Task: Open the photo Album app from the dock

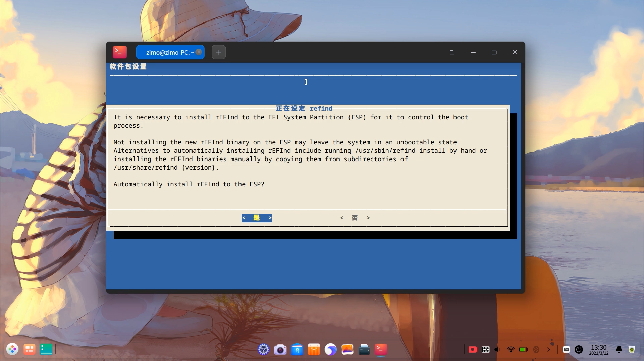Action: (x=347, y=349)
